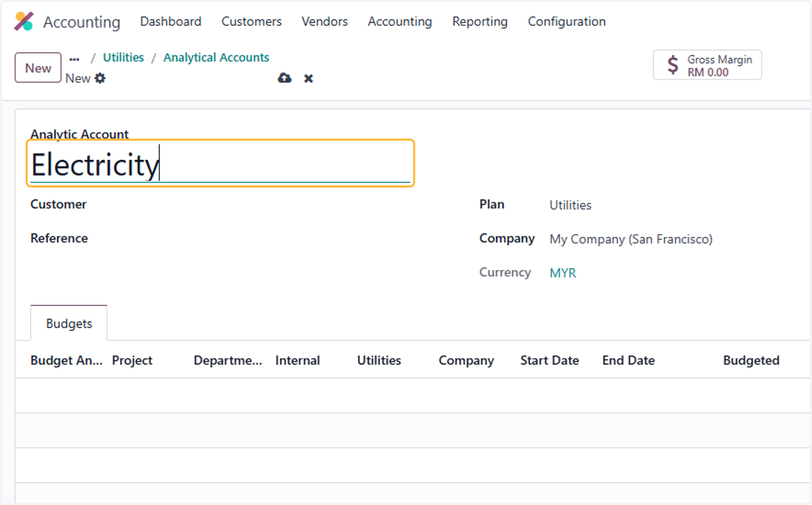Sort by End Date column header
This screenshot has width=812, height=505.
click(x=629, y=360)
